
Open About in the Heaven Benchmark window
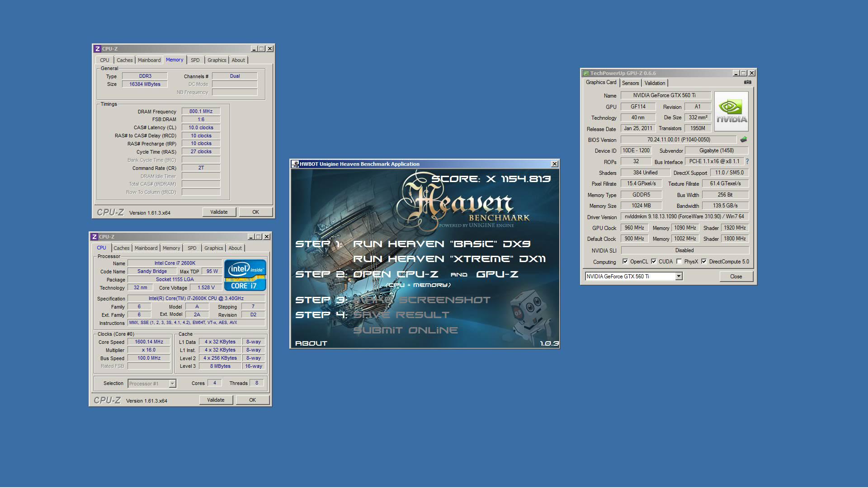(x=311, y=343)
